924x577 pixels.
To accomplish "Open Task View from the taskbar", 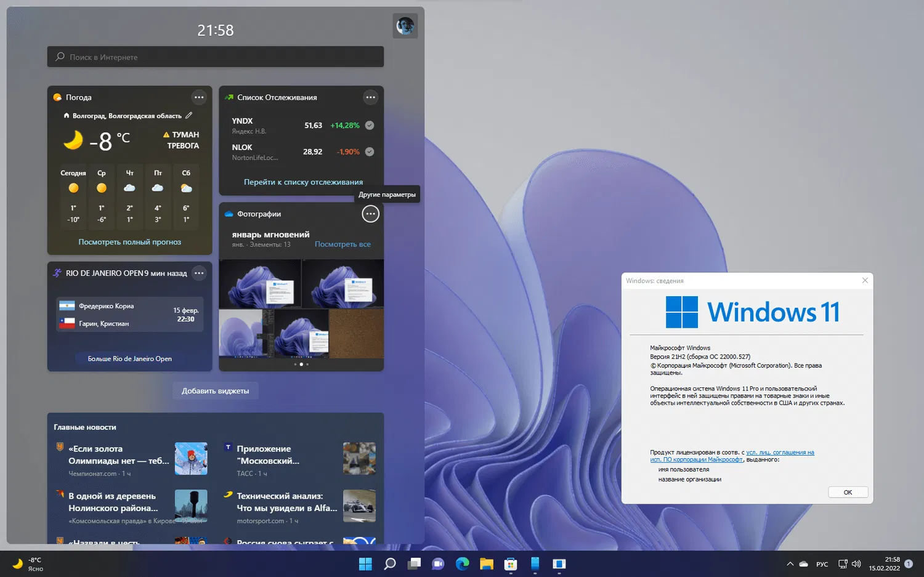I will click(x=414, y=564).
